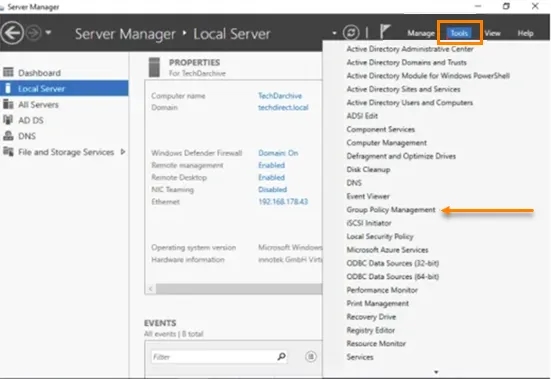
Task: Open Print Management
Action: (377, 303)
